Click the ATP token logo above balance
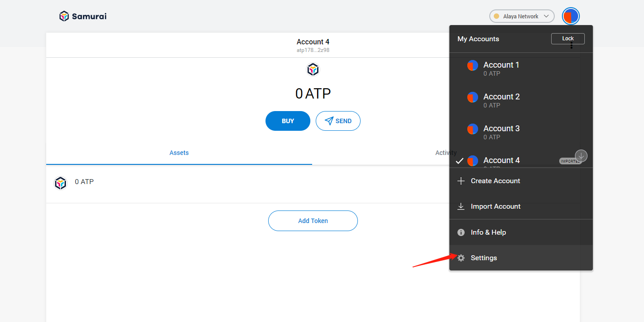The height and width of the screenshot is (322, 644). click(313, 69)
